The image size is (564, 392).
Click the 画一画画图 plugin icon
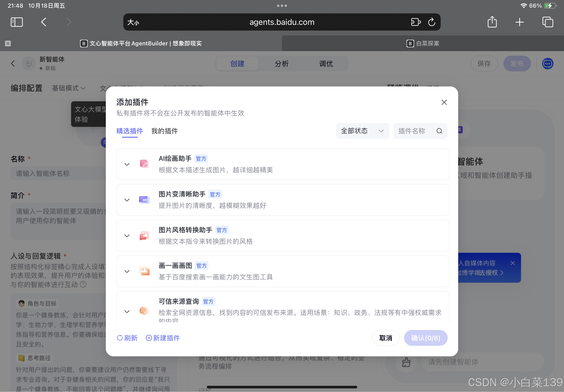click(144, 271)
